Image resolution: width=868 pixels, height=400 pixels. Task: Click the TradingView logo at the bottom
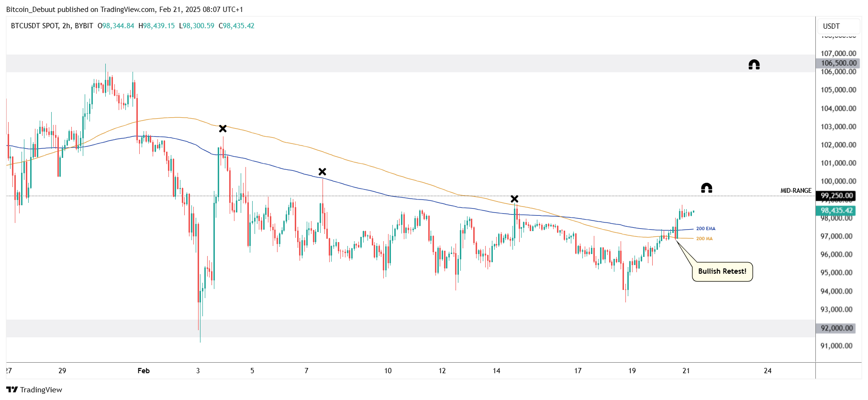pyautogui.click(x=34, y=389)
